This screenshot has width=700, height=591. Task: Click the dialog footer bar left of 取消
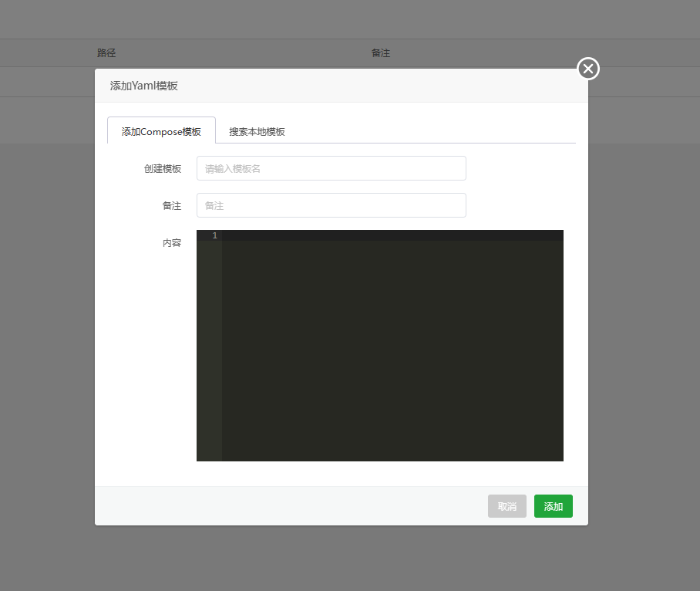(x=293, y=506)
